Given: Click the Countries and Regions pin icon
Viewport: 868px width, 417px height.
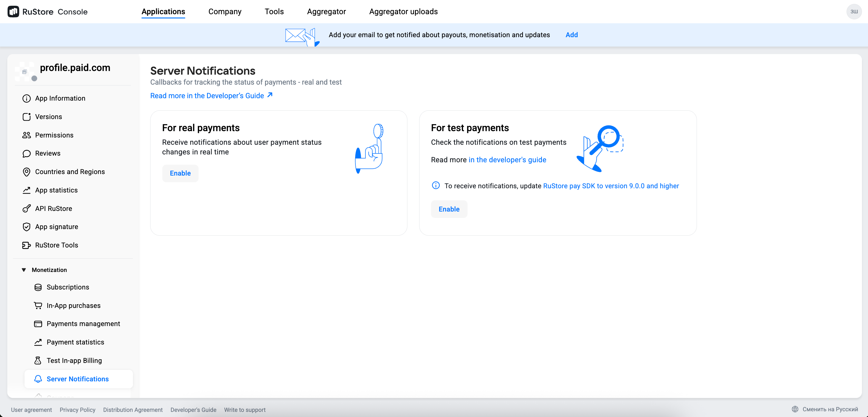Looking at the screenshot, I should 27,172.
